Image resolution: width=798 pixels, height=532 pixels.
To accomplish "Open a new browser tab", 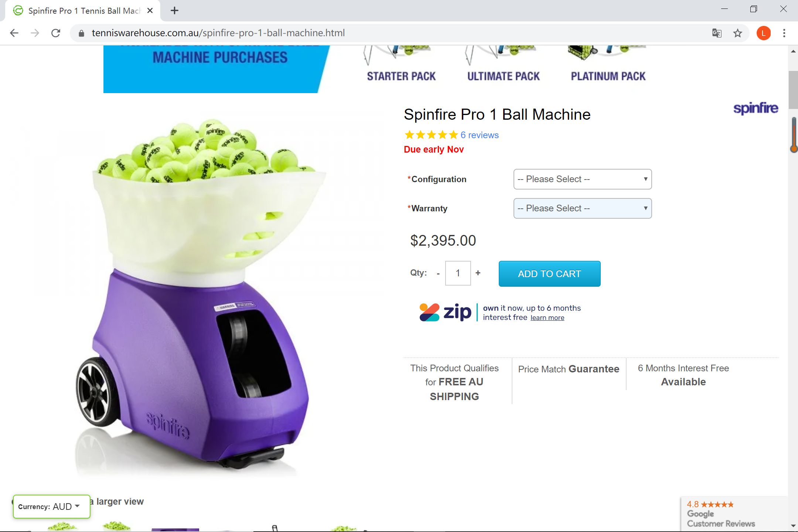I will [174, 11].
